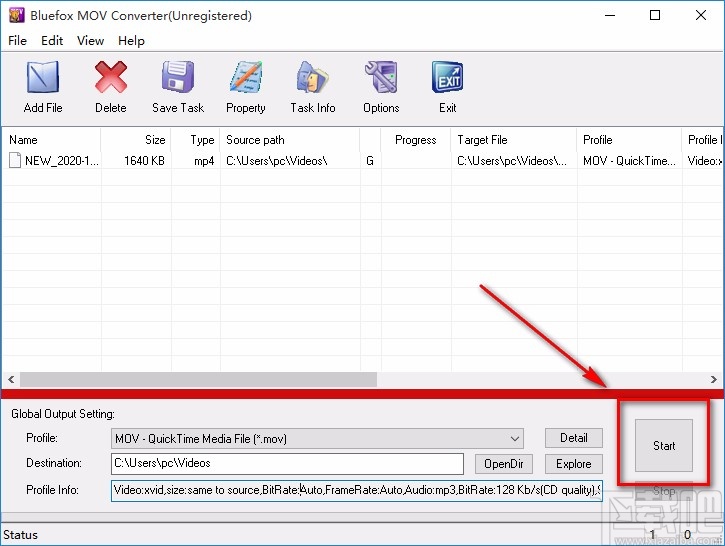Image resolution: width=725 pixels, height=546 pixels.
Task: Click the Bluefox app icon in title bar
Action: click(x=17, y=15)
